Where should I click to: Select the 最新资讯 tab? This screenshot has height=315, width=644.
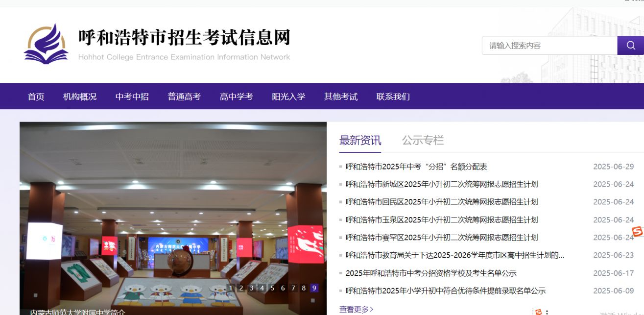(360, 141)
